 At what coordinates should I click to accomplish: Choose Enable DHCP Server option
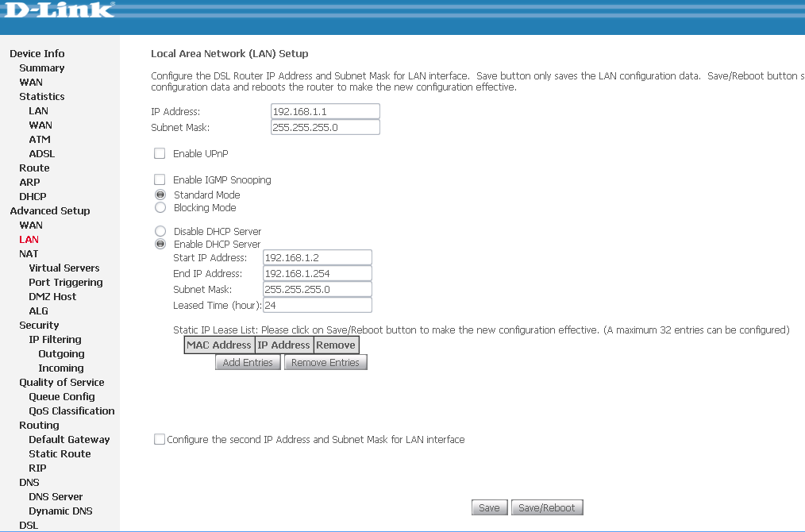160,244
